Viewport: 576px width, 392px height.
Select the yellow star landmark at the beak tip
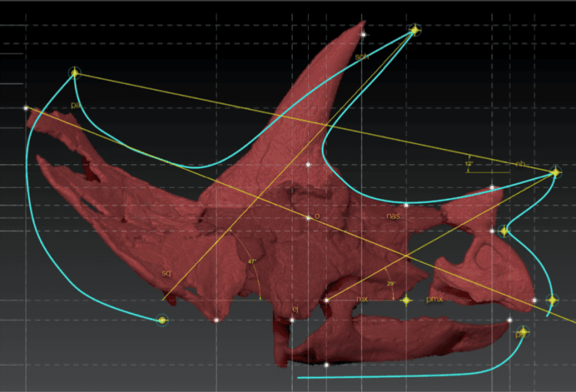(x=552, y=300)
